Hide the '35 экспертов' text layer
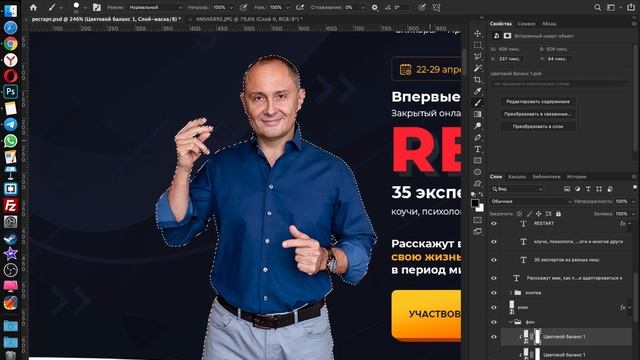 (494, 260)
